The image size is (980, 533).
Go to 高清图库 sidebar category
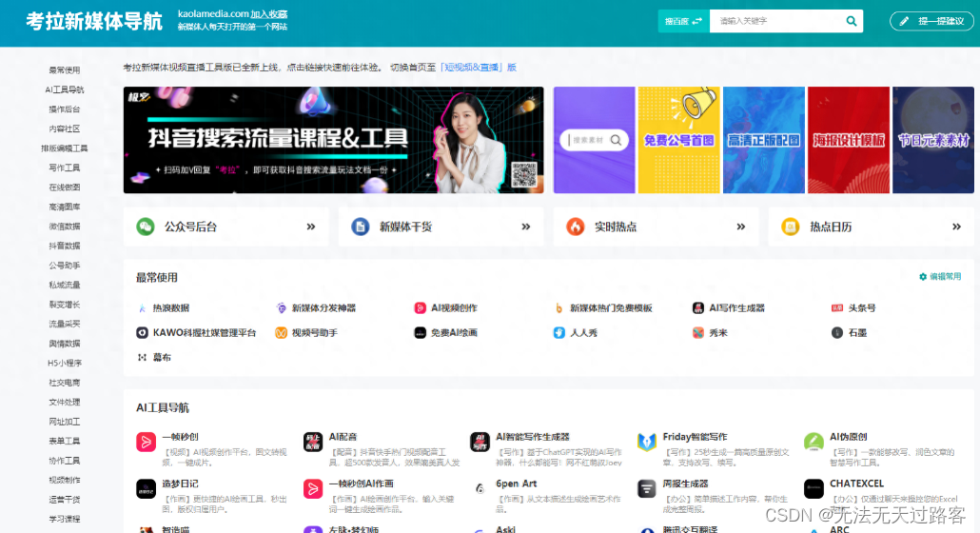tap(65, 207)
